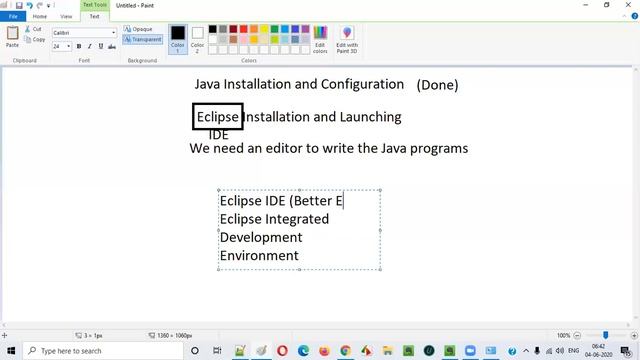The width and height of the screenshot is (640, 360).
Task: Open the Calibri font family dropdown
Action: click(113, 33)
